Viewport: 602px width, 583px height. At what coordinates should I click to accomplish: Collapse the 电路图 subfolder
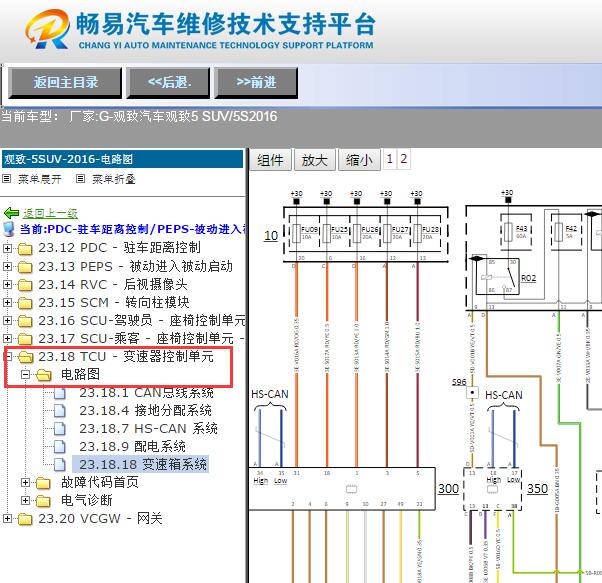coord(25,375)
